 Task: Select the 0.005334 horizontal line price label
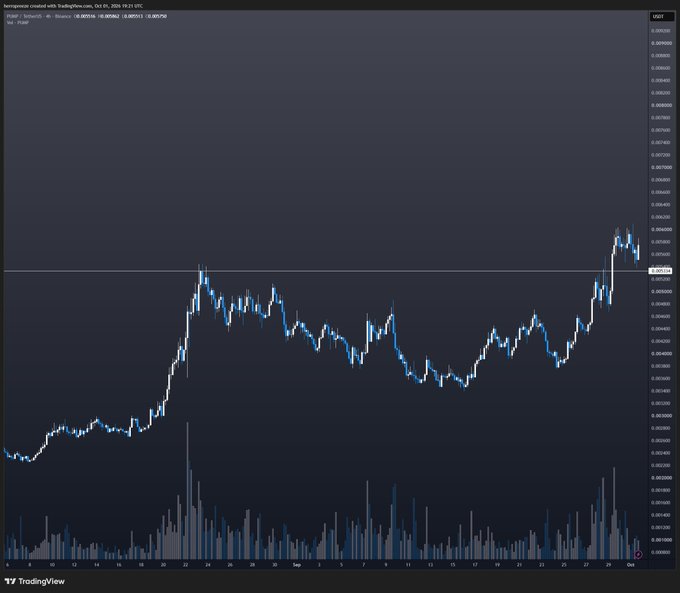pos(660,271)
